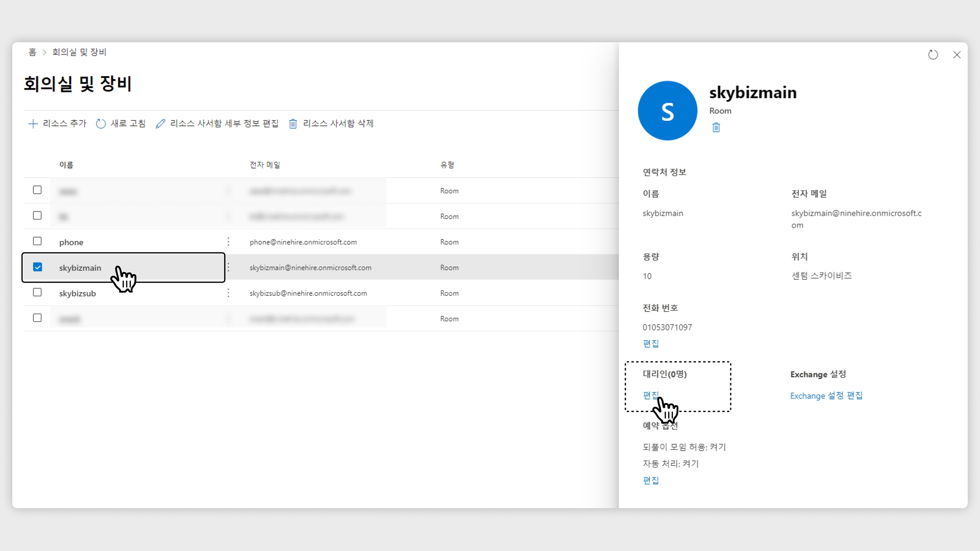Click the blue S avatar circle
Viewport: 980px width, 551px height.
(x=667, y=111)
